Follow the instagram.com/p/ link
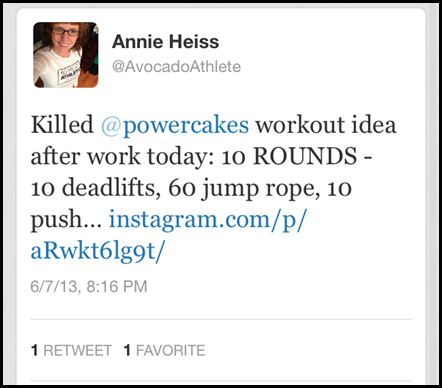The image size is (442, 388). pyautogui.click(x=208, y=220)
